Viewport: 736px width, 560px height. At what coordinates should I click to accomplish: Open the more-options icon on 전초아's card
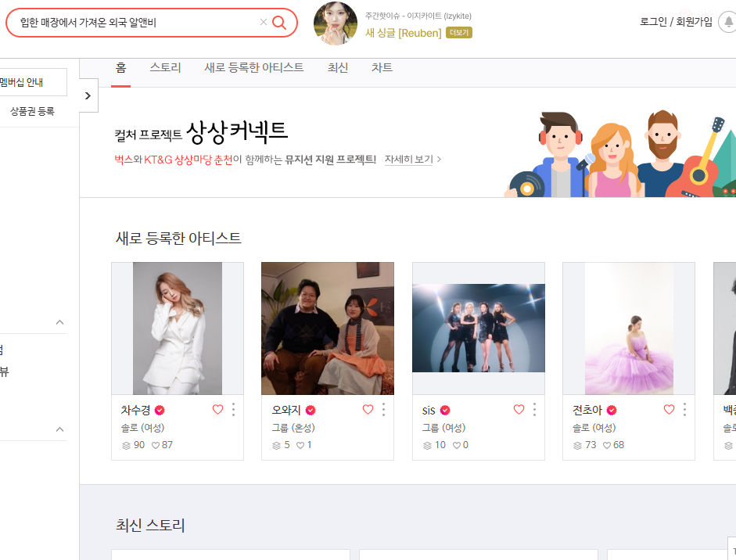(x=684, y=408)
